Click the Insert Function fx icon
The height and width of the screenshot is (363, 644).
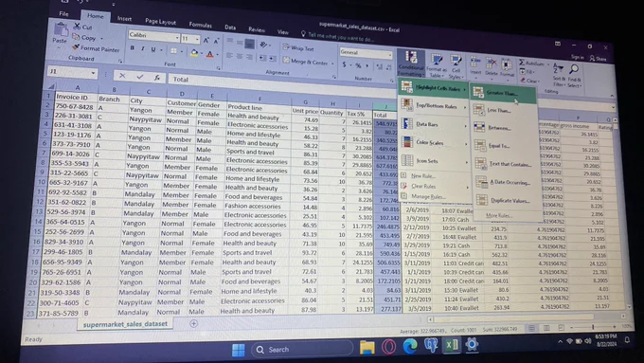tap(157, 77)
